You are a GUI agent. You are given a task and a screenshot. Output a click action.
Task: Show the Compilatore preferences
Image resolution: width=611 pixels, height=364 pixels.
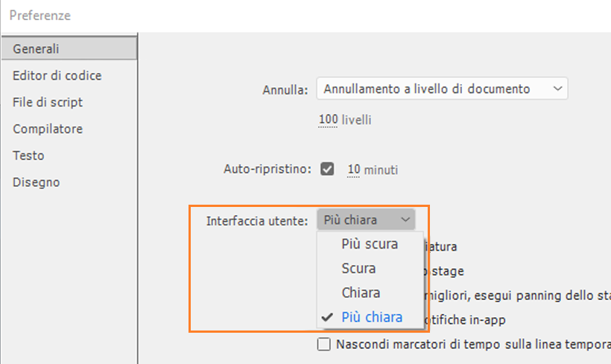click(x=48, y=130)
